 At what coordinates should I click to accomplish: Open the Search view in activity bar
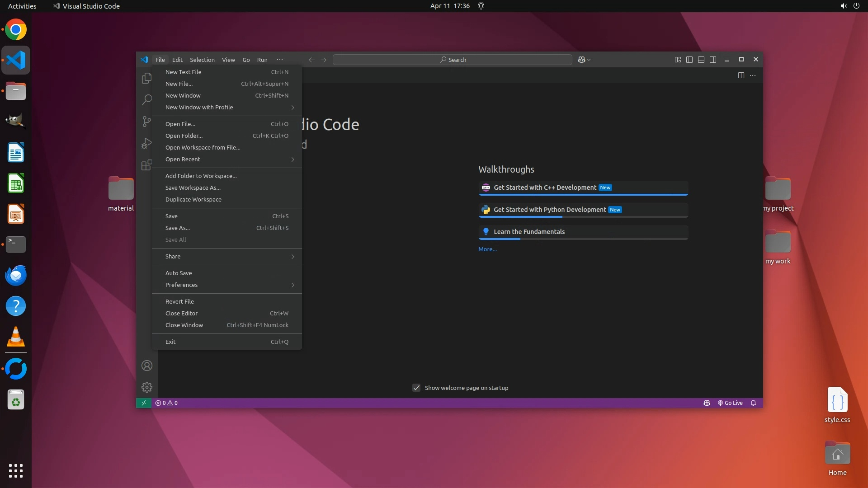[x=146, y=100]
